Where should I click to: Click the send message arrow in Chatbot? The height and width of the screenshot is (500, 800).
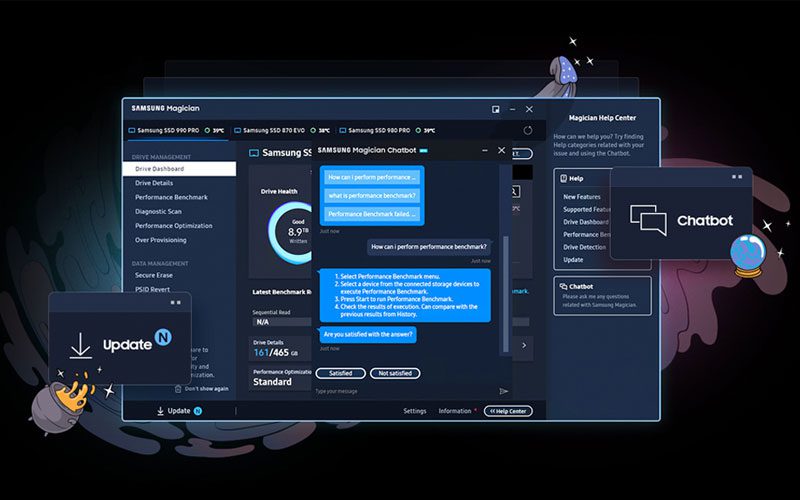tap(503, 391)
